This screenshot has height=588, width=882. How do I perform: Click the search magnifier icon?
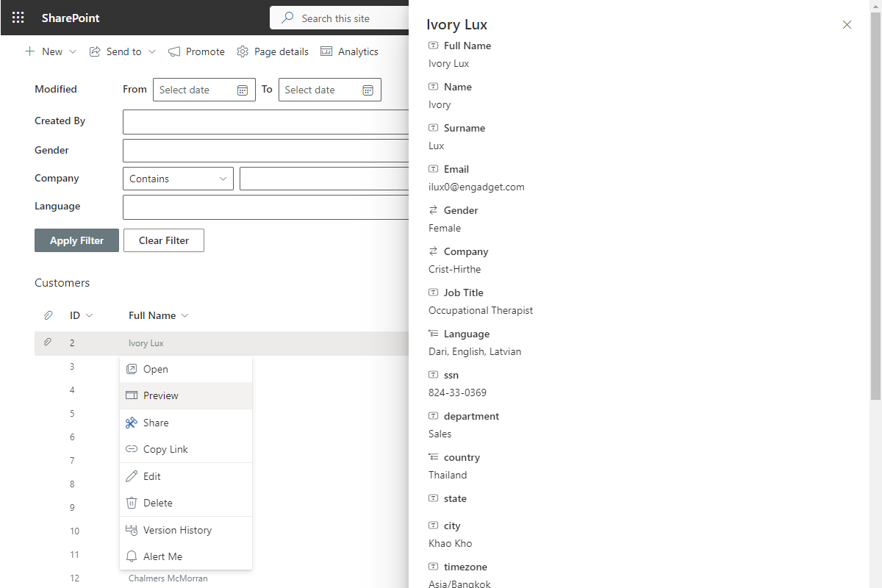288,18
